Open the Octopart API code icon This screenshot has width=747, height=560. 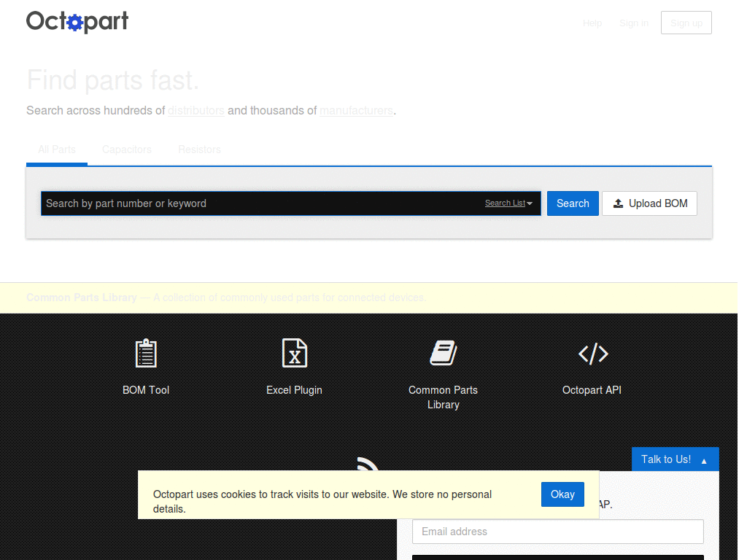tap(592, 354)
